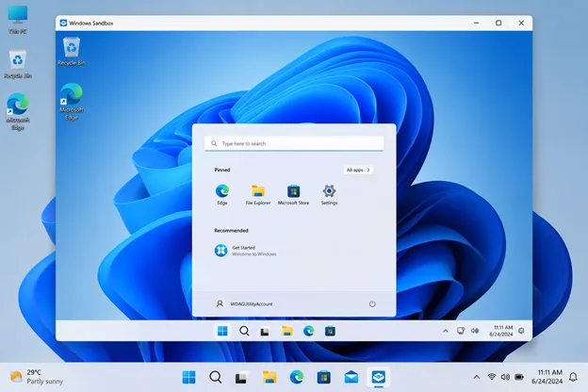
Task: Show All apps in Sandbox Start menu
Action: (358, 170)
